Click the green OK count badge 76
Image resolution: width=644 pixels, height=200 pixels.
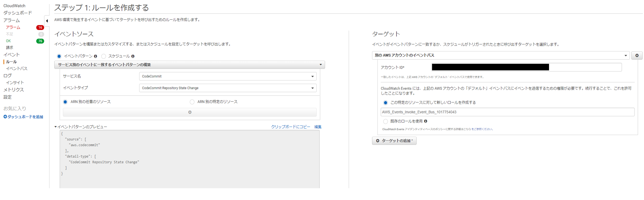pyautogui.click(x=40, y=41)
